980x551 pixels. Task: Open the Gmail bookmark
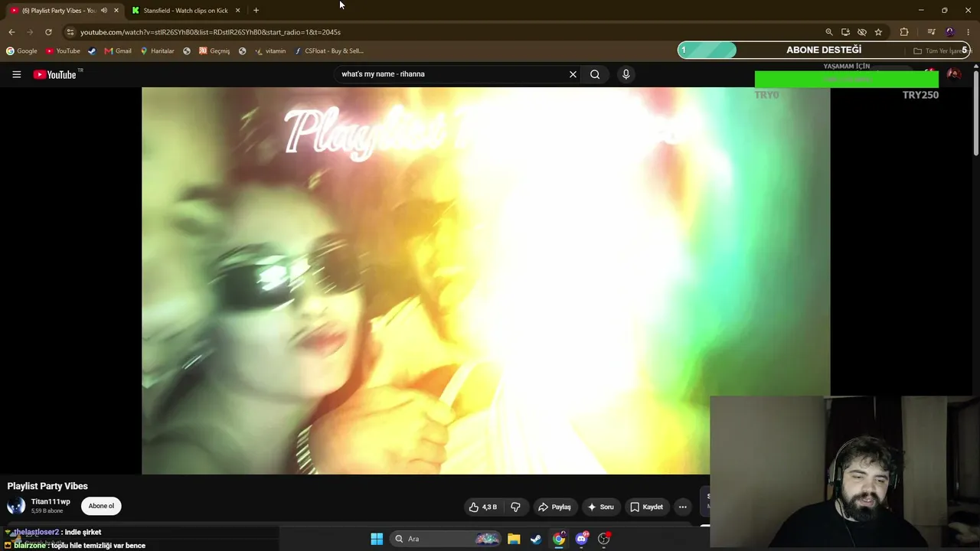pyautogui.click(x=118, y=51)
